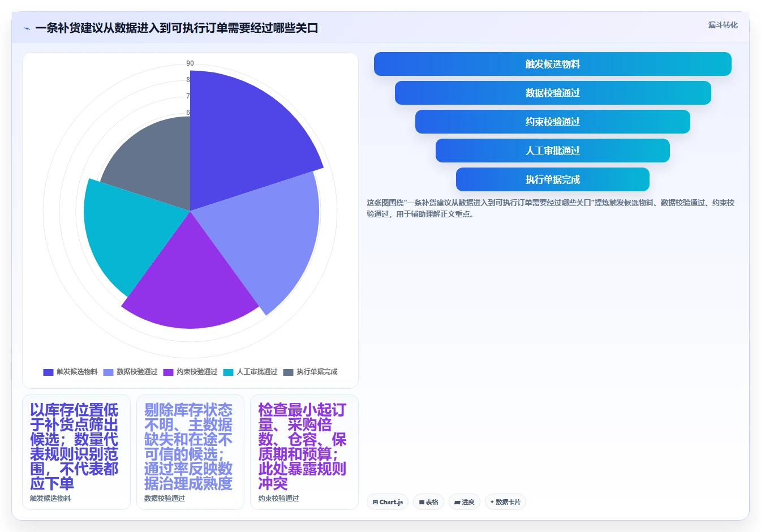This screenshot has width=761, height=532.
Task: Toggle the 执行单据完成 legend entry
Action: [x=310, y=372]
